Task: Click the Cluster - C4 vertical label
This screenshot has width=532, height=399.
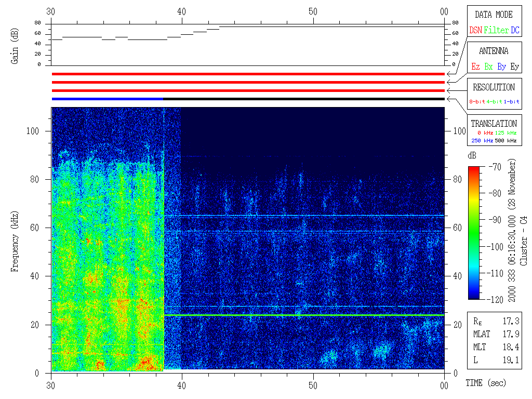Action: (524, 244)
